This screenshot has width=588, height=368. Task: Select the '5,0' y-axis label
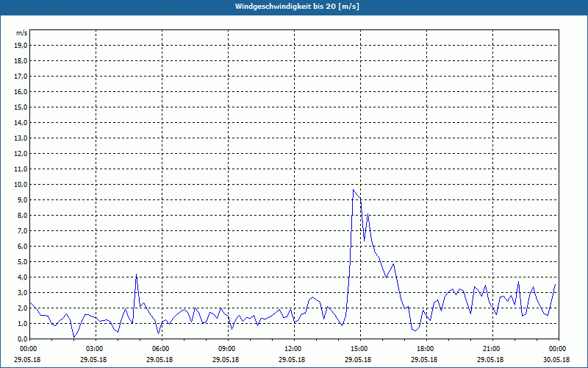click(x=22, y=262)
